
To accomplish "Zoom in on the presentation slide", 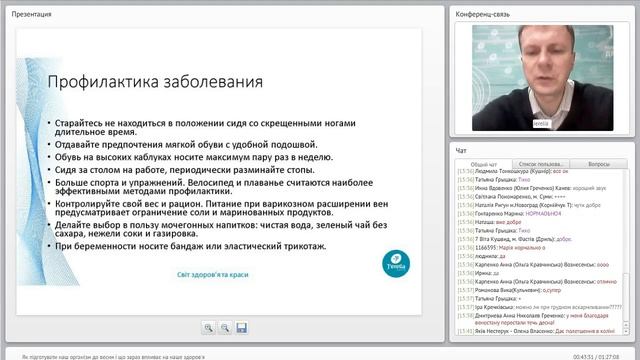I will point(209,328).
